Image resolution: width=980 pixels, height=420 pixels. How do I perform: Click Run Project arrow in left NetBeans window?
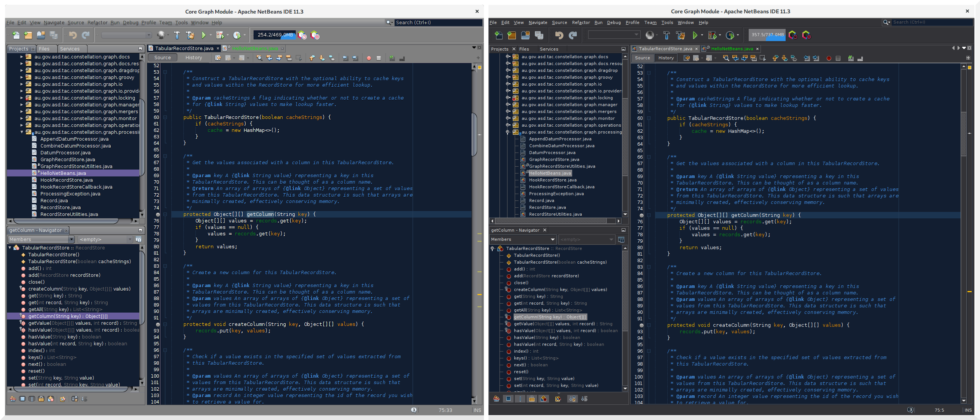pos(204,35)
